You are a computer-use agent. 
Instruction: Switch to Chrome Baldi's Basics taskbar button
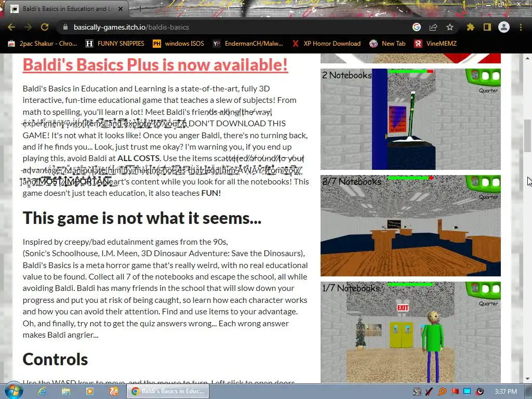tap(168, 391)
